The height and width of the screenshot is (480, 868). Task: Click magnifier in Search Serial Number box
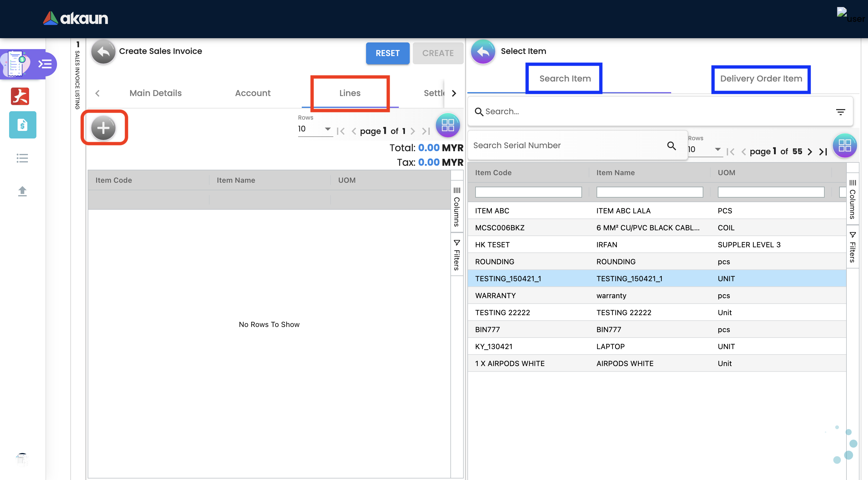coord(671,145)
